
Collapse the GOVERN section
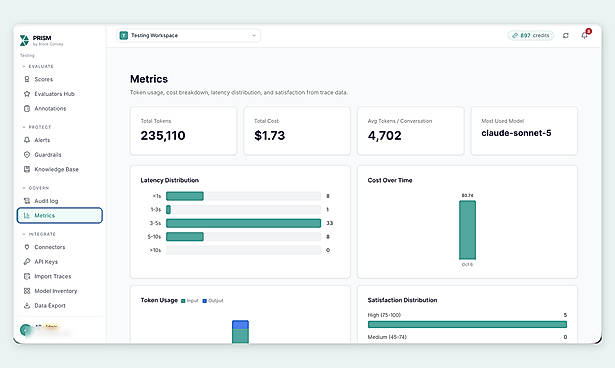tap(36, 188)
